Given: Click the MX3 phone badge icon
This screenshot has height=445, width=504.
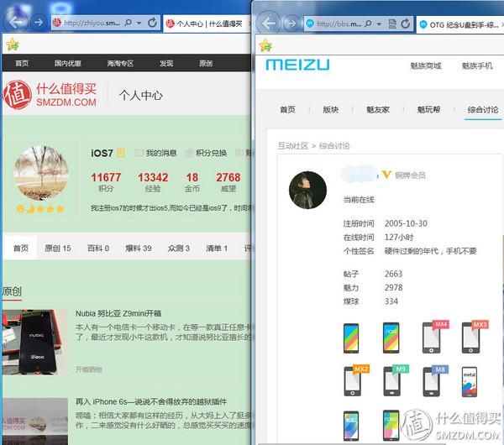Looking at the screenshot, I should click(475, 337).
